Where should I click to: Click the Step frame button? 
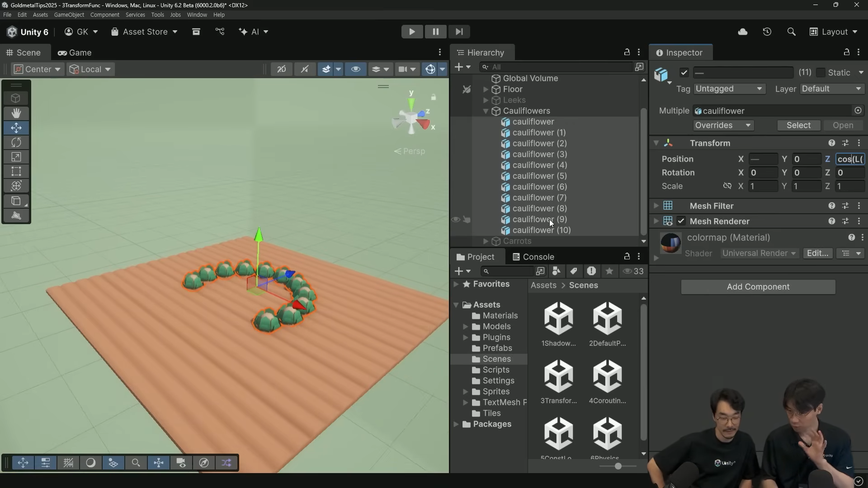tap(459, 32)
